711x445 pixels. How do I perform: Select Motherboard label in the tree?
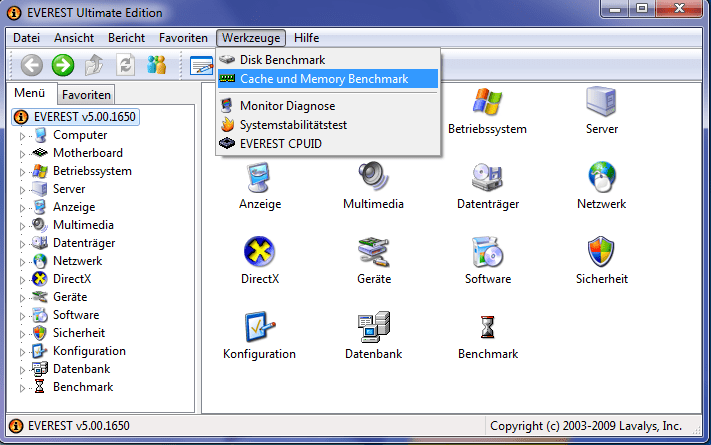tap(88, 153)
